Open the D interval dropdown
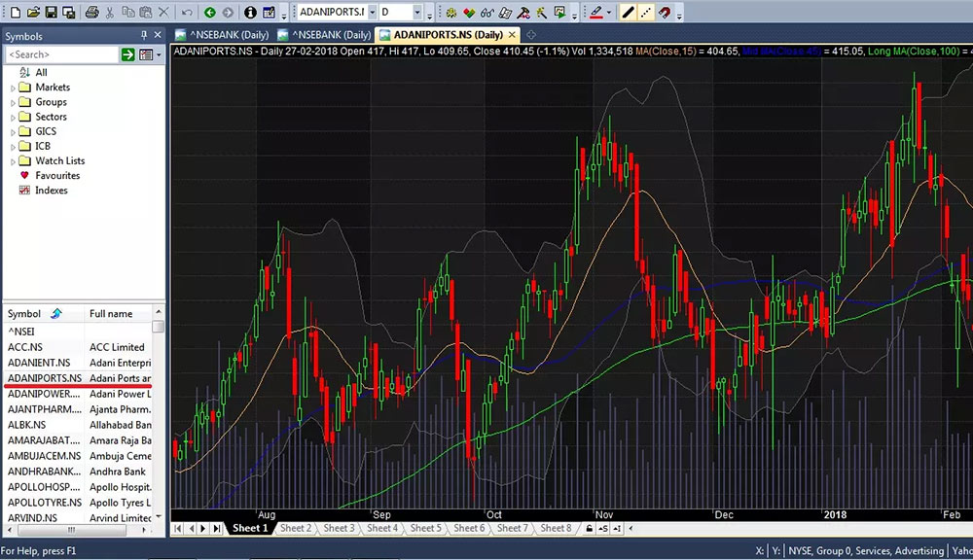 click(417, 12)
